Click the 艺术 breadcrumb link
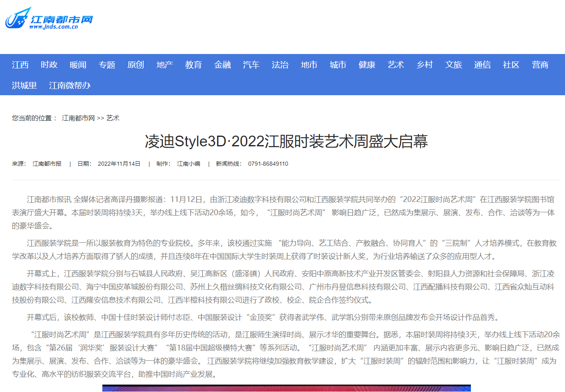The width and height of the screenshot is (565, 392). click(113, 118)
